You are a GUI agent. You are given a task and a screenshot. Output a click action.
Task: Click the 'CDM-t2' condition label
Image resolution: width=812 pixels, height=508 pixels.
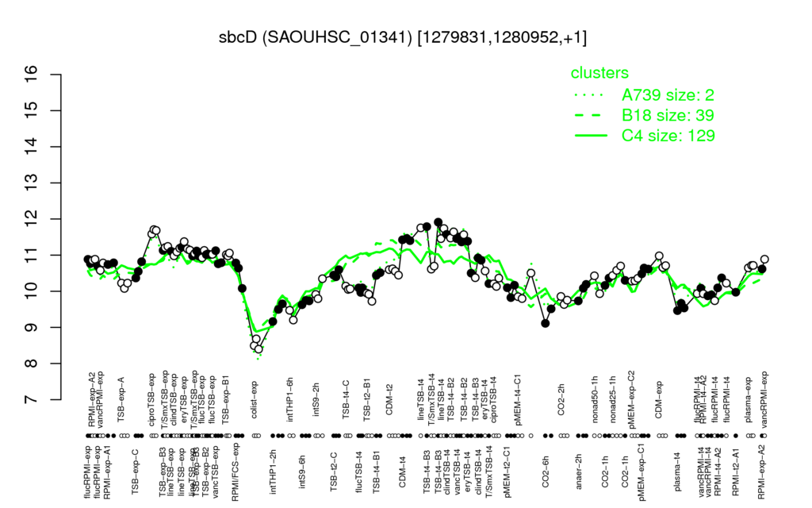tap(390, 401)
